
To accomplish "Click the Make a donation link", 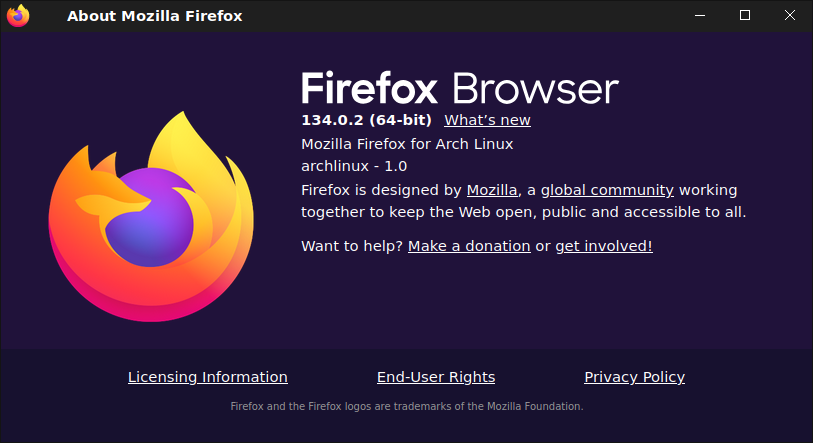I will tap(469, 246).
